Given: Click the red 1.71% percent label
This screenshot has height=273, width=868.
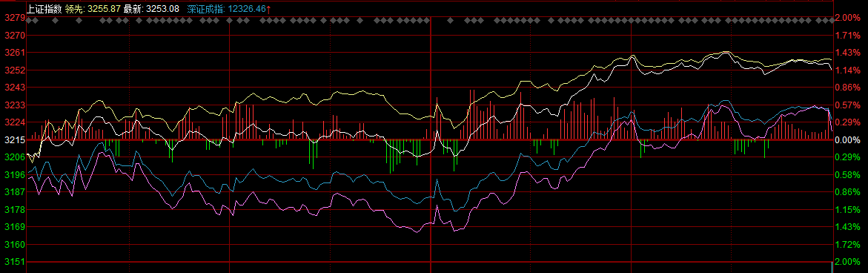Looking at the screenshot, I should point(847,36).
